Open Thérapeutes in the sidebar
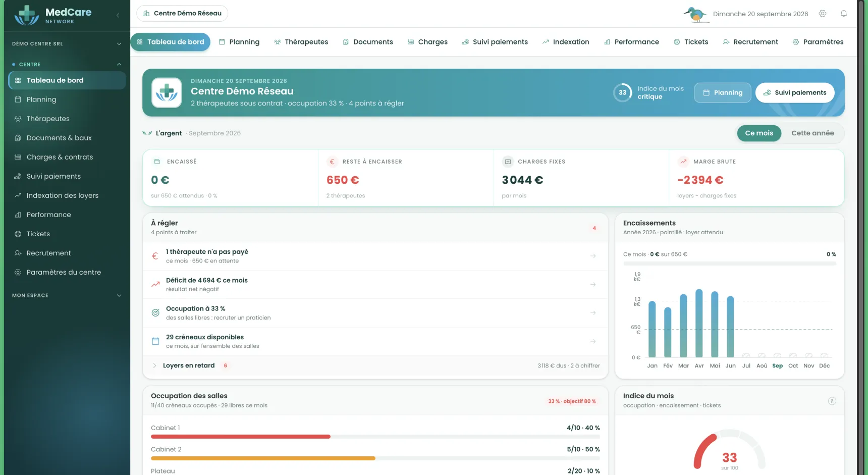 (67, 119)
